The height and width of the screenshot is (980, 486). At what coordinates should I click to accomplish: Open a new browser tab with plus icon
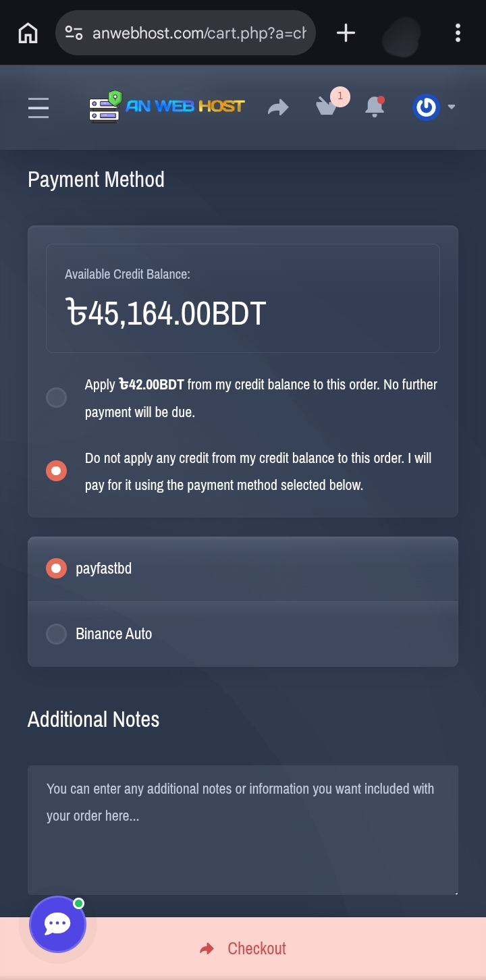tap(346, 32)
